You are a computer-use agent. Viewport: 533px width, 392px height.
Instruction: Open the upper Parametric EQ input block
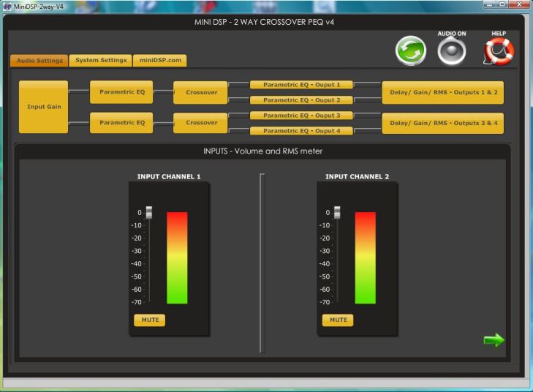(x=121, y=92)
